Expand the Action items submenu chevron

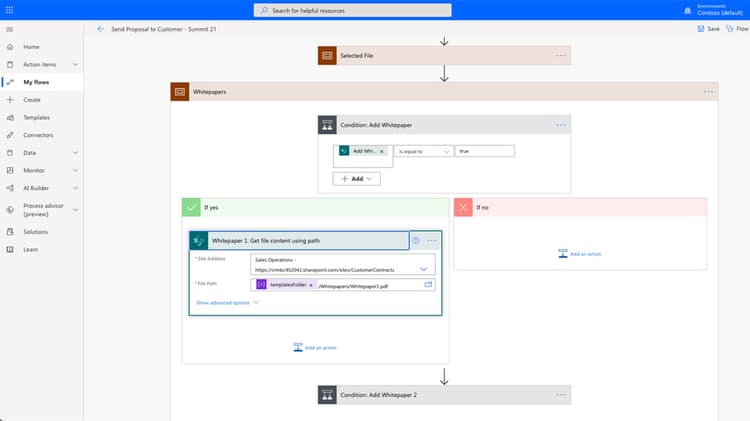(x=75, y=65)
